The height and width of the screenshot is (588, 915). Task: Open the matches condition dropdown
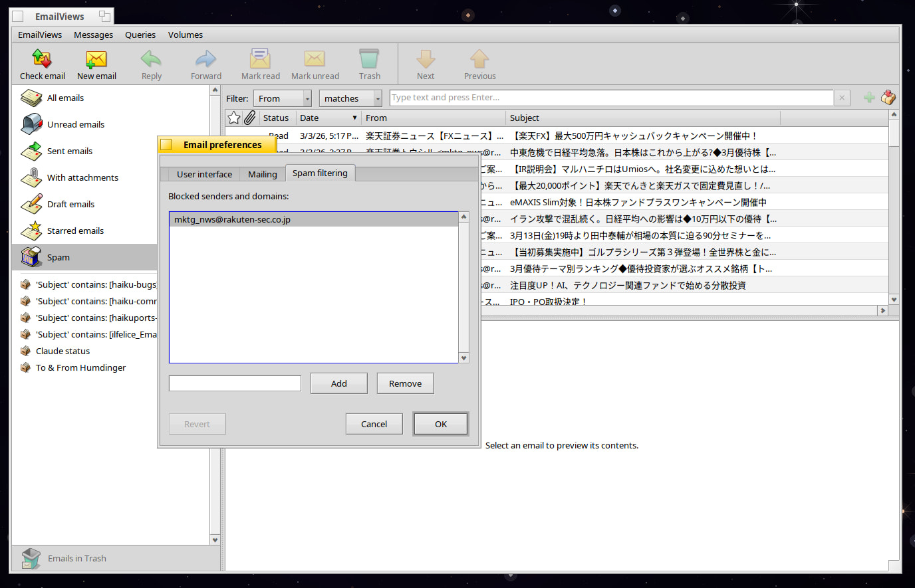tap(350, 98)
